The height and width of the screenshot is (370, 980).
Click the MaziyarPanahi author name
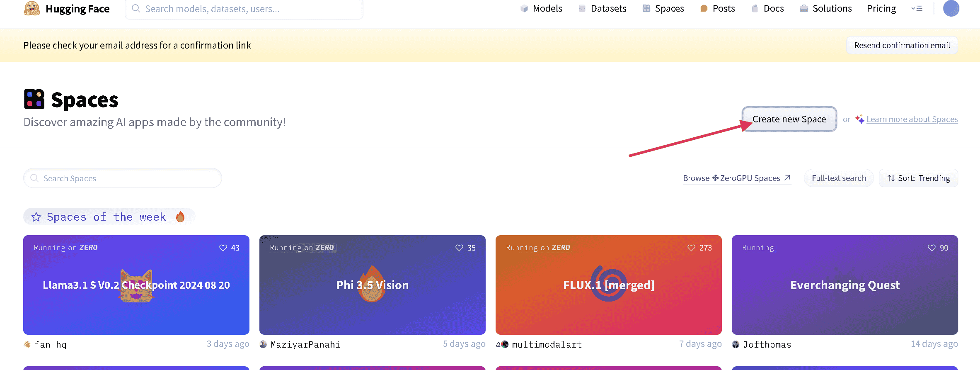pos(305,344)
